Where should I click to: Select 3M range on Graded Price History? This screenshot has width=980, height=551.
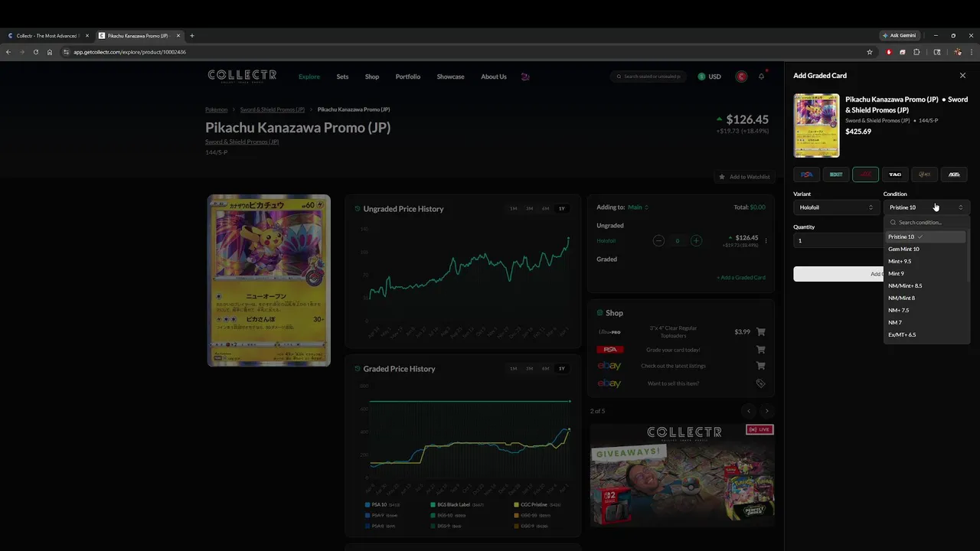point(529,369)
